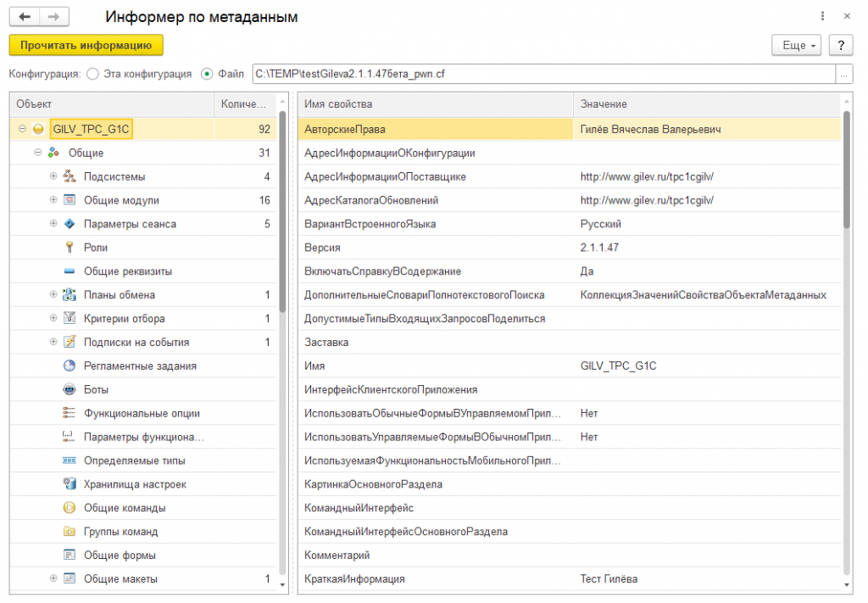Expand the Планы обмена node
This screenshot has width=868, height=603.
click(53, 295)
